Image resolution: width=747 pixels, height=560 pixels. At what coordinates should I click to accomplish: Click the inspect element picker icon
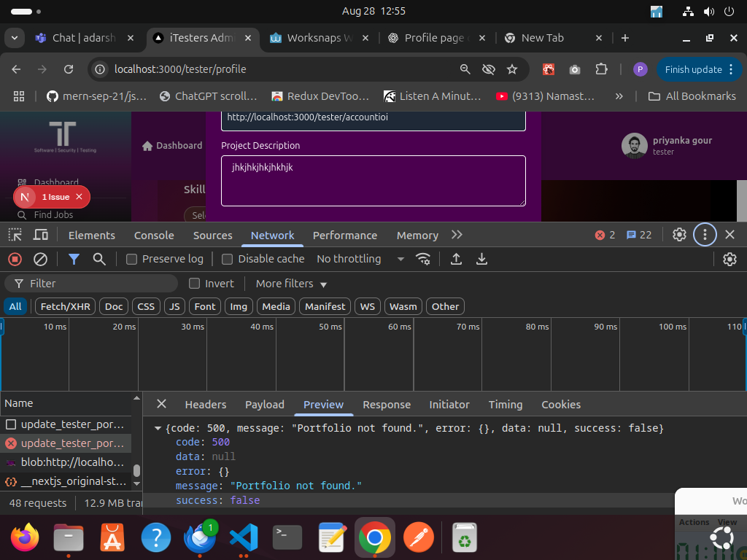[x=15, y=235]
